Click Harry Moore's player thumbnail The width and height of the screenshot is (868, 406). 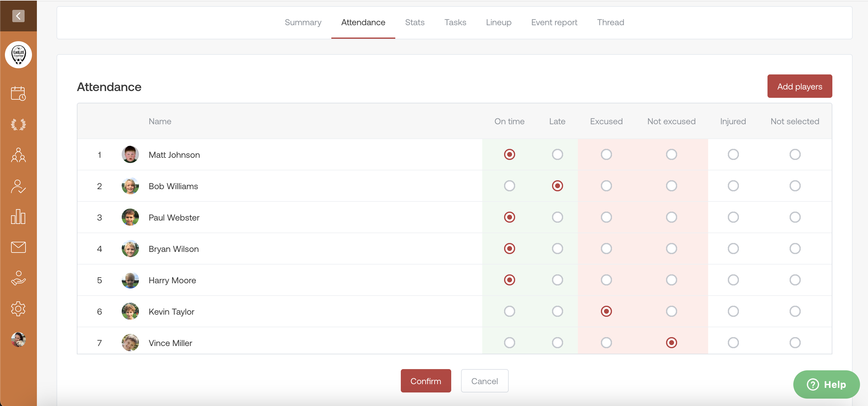coord(130,280)
